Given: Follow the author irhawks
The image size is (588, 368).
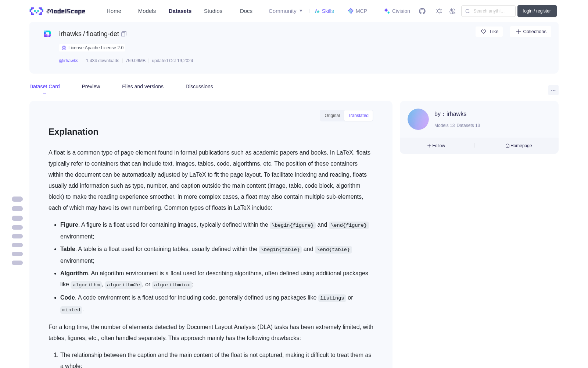Looking at the screenshot, I should 436,146.
